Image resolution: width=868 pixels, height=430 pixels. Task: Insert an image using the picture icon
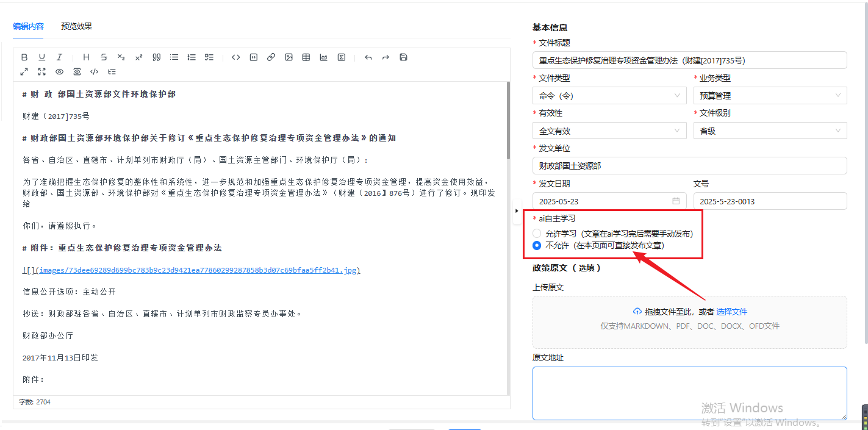click(289, 57)
